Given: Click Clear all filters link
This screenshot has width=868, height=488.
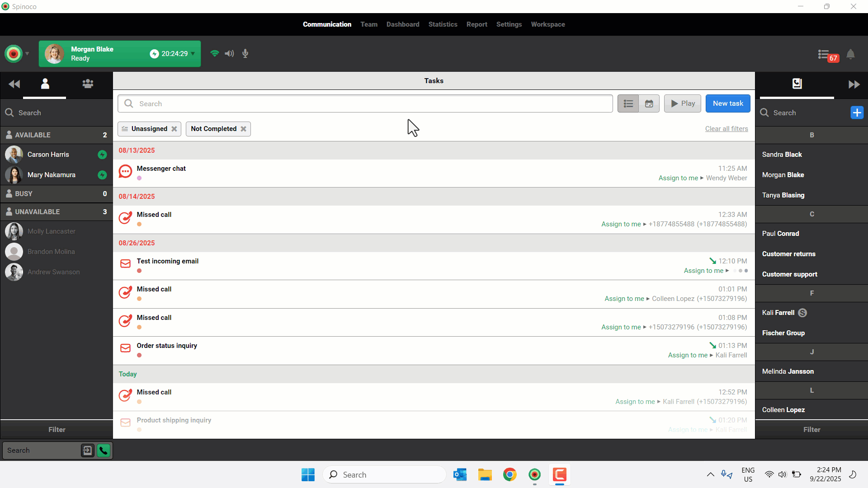Looking at the screenshot, I should point(726,129).
